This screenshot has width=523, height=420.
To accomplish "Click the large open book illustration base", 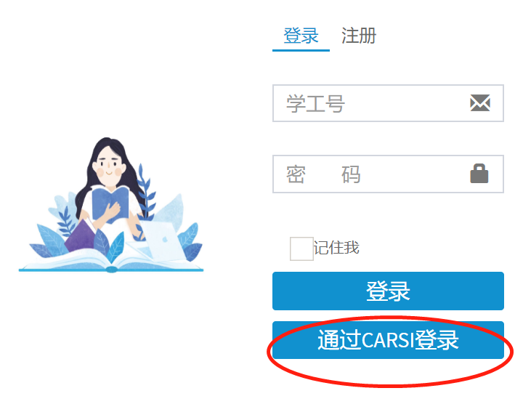I will (x=111, y=260).
